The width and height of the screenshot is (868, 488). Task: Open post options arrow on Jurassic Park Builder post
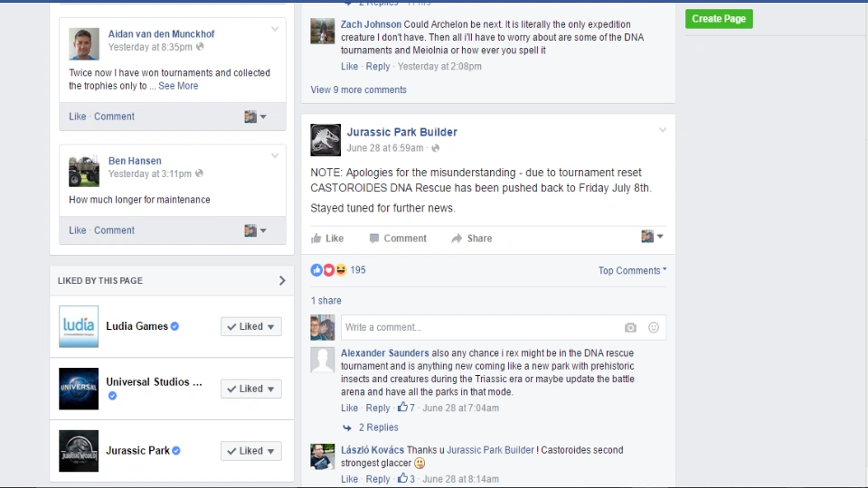(663, 130)
